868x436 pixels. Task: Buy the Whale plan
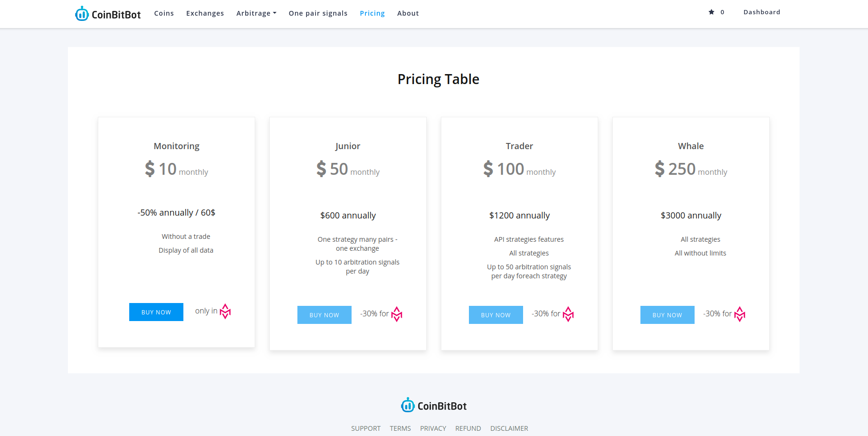[x=668, y=315]
